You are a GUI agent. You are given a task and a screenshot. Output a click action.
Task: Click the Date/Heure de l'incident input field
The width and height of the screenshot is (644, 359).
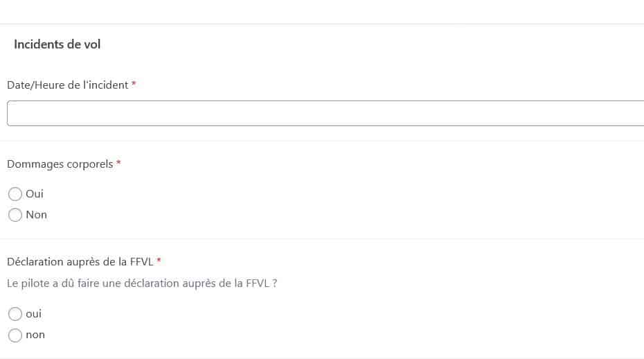[325, 113]
